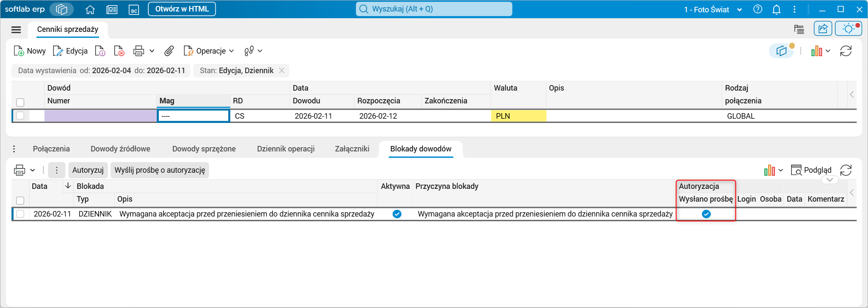Open the Podgląd preview button
This screenshot has width=868, height=308.
(x=811, y=170)
